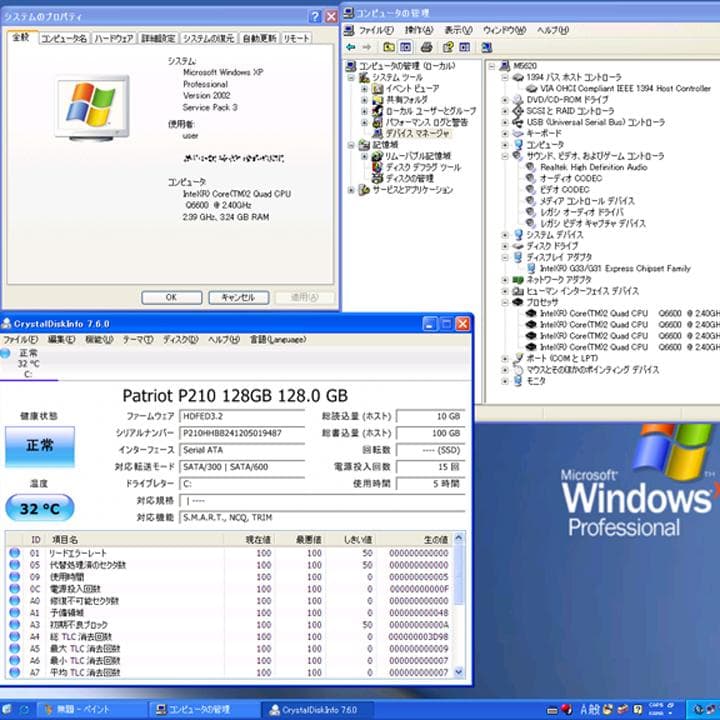Click the IME 'A般' language bar indicator in tray

pos(589,709)
